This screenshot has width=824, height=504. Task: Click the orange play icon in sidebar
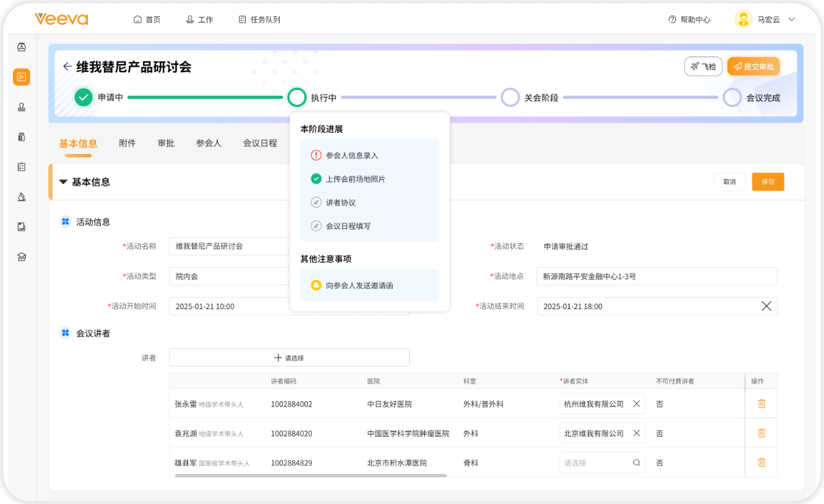(21, 77)
